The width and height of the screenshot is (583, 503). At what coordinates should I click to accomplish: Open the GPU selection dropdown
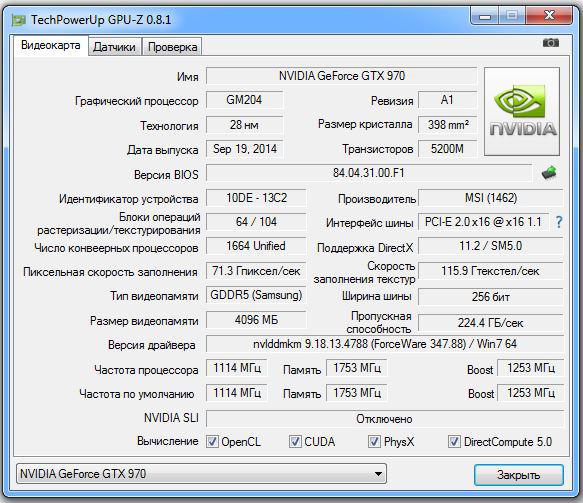point(201,474)
